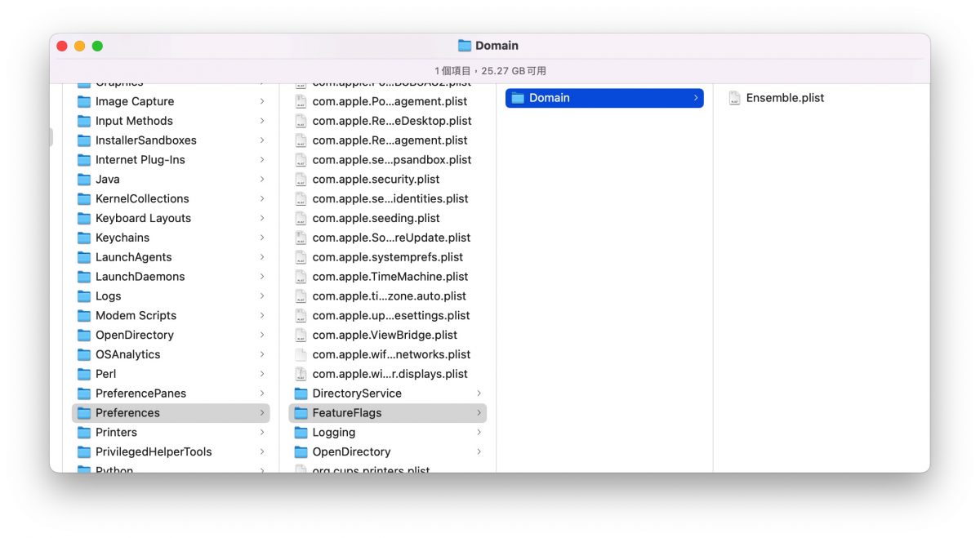Image resolution: width=980 pixels, height=538 pixels.
Task: Select the Java folder in the list
Action: 171,179
